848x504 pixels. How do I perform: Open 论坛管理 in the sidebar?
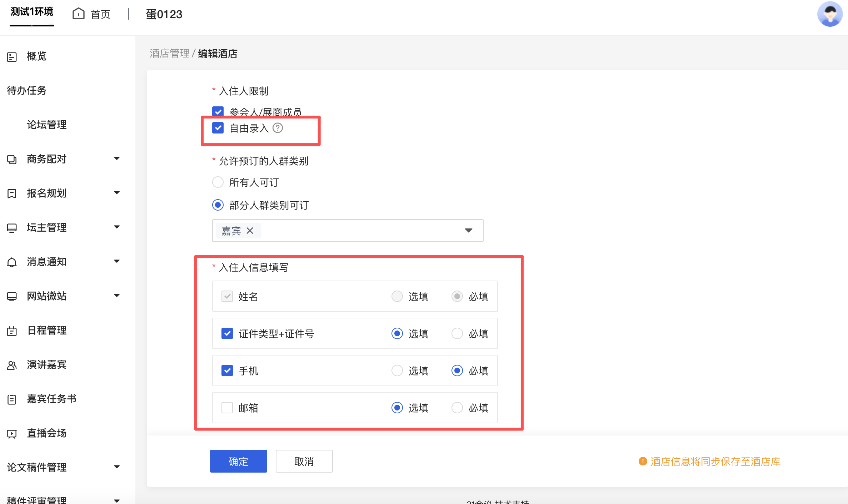coord(46,125)
